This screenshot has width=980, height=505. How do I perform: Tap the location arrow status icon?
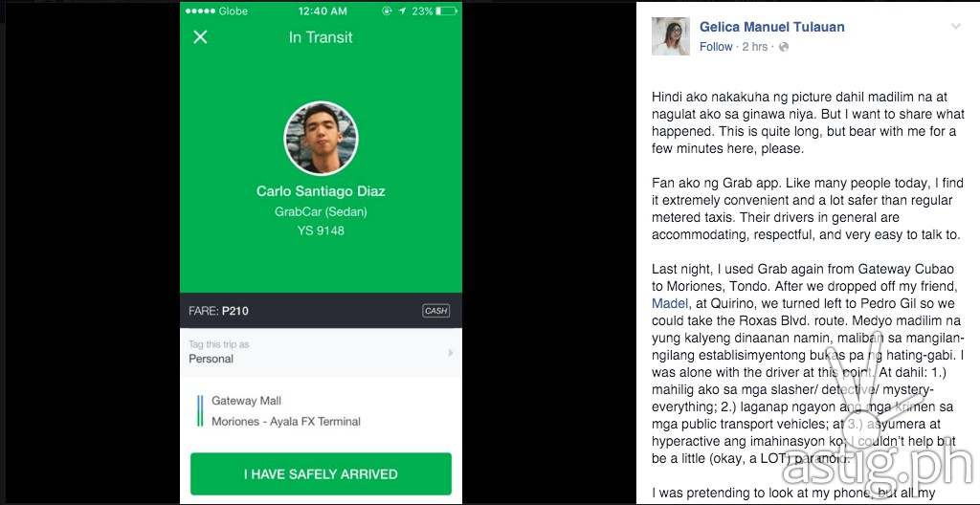(x=400, y=11)
